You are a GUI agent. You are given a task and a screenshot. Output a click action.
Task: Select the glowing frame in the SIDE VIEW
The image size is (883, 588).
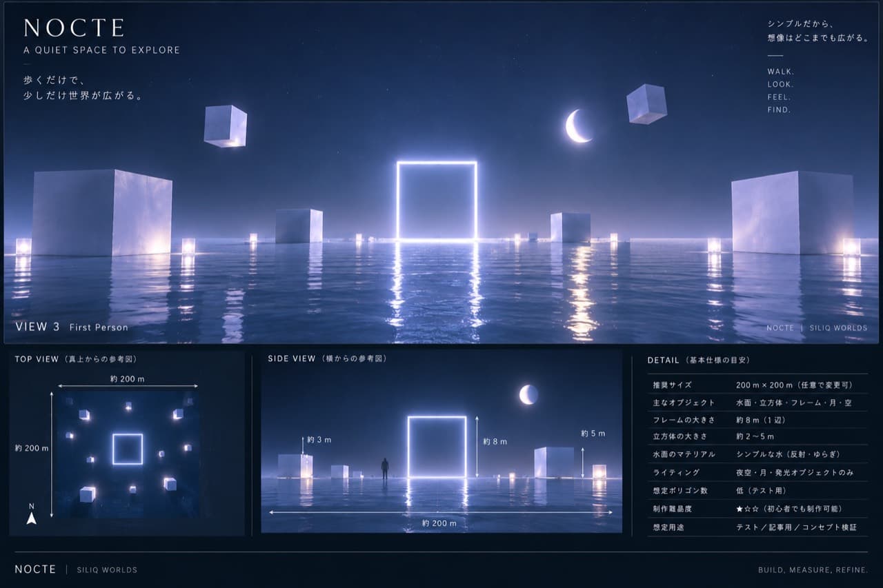pos(437,447)
